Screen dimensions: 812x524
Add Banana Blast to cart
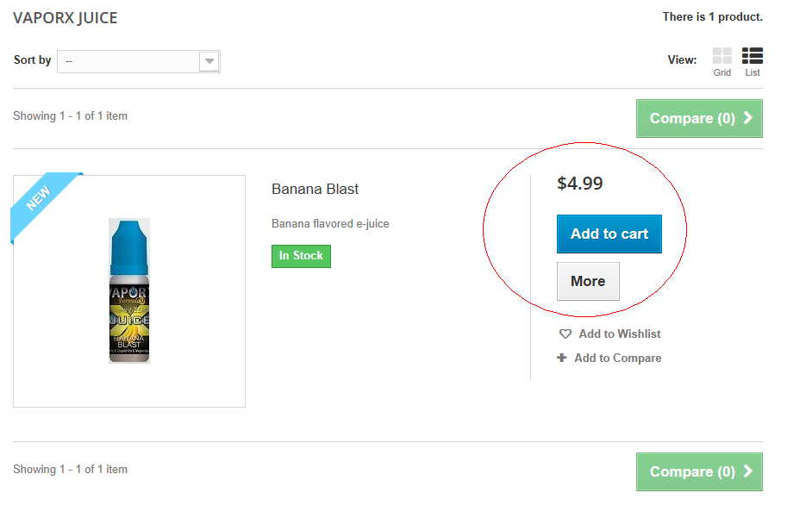click(x=609, y=234)
